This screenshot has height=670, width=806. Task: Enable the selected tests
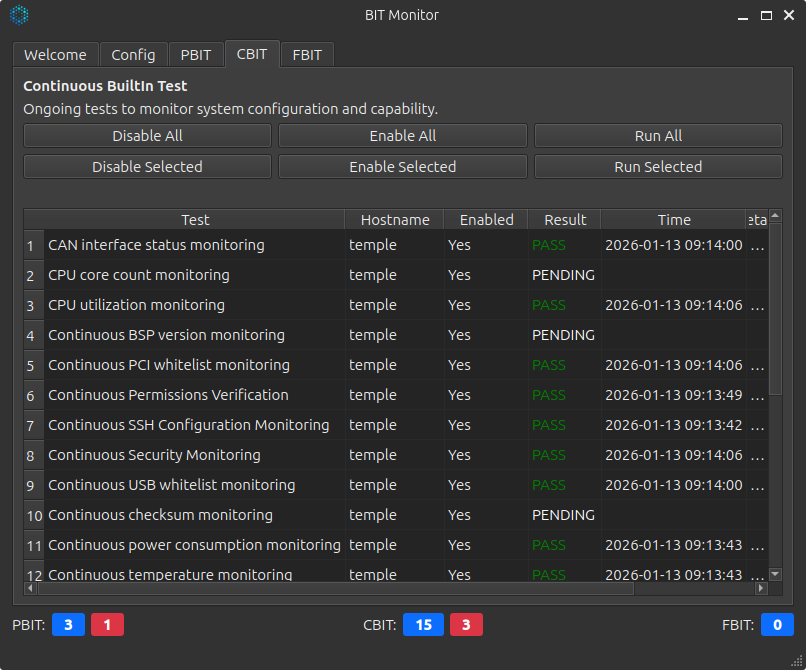click(402, 166)
